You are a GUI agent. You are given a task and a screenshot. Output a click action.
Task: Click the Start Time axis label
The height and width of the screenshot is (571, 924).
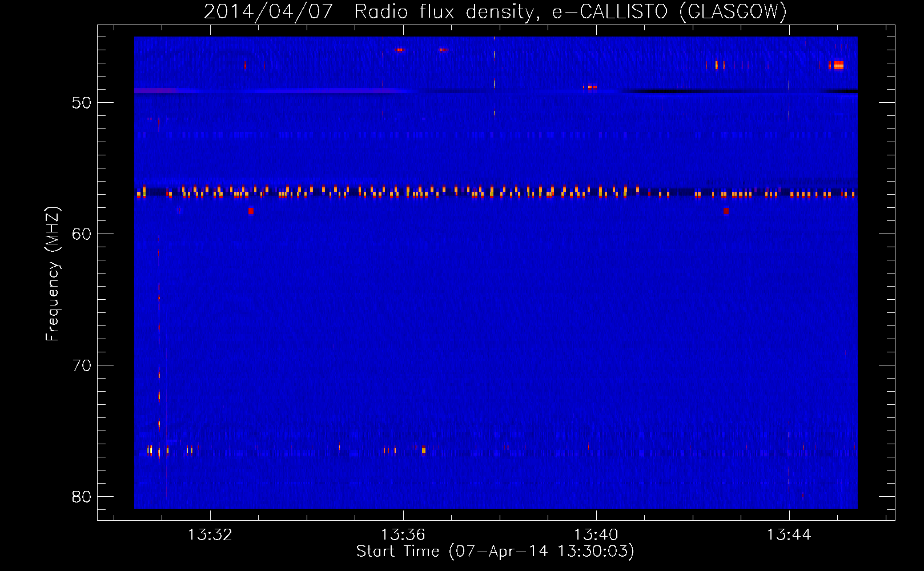[x=495, y=552]
